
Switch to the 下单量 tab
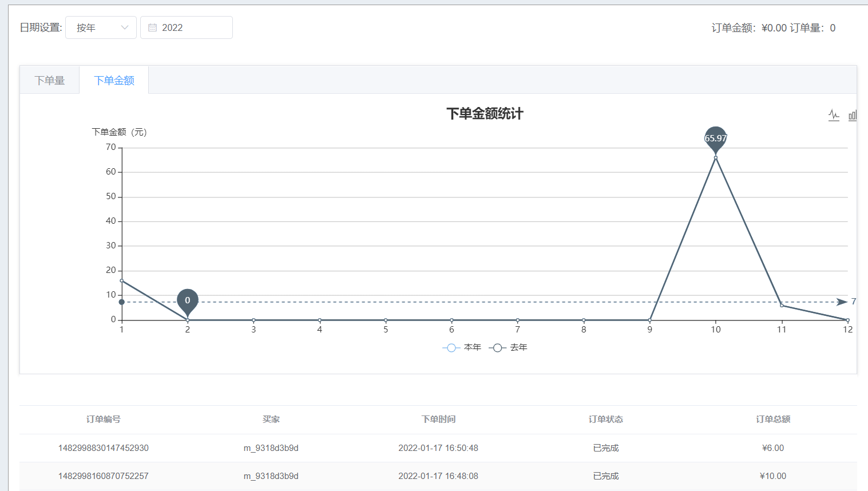pyautogui.click(x=50, y=80)
